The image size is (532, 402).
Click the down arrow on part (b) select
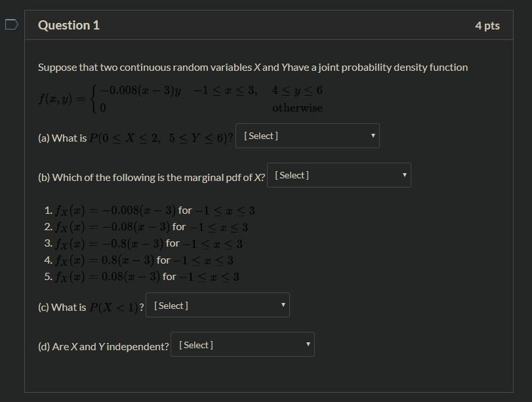click(403, 175)
